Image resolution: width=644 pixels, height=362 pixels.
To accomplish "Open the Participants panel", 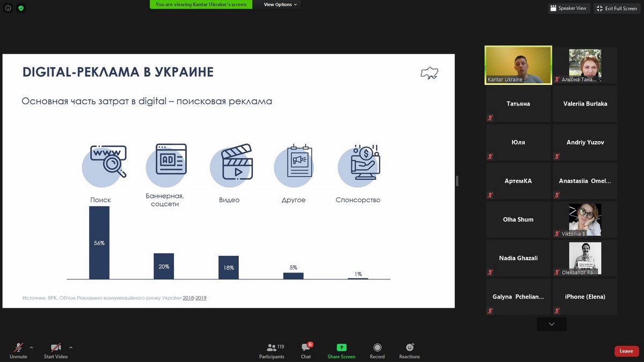I will (272, 350).
